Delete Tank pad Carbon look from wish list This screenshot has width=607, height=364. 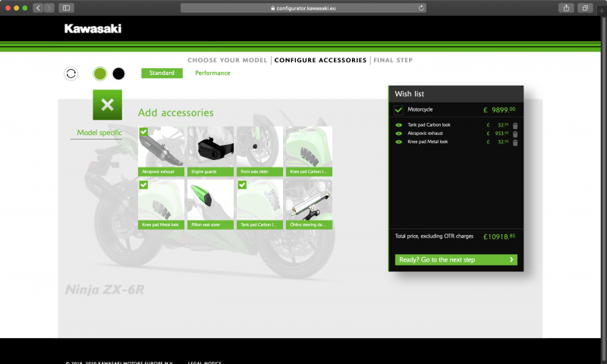click(515, 125)
